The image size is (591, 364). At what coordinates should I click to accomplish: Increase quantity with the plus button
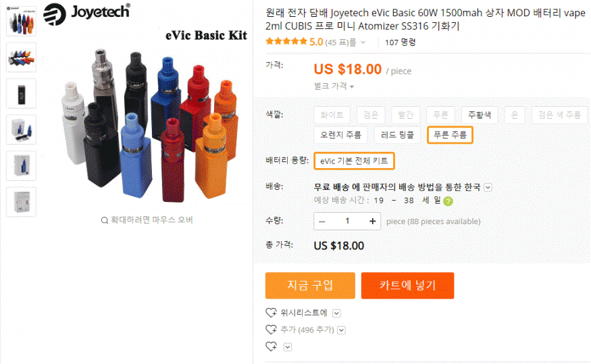coord(372,222)
